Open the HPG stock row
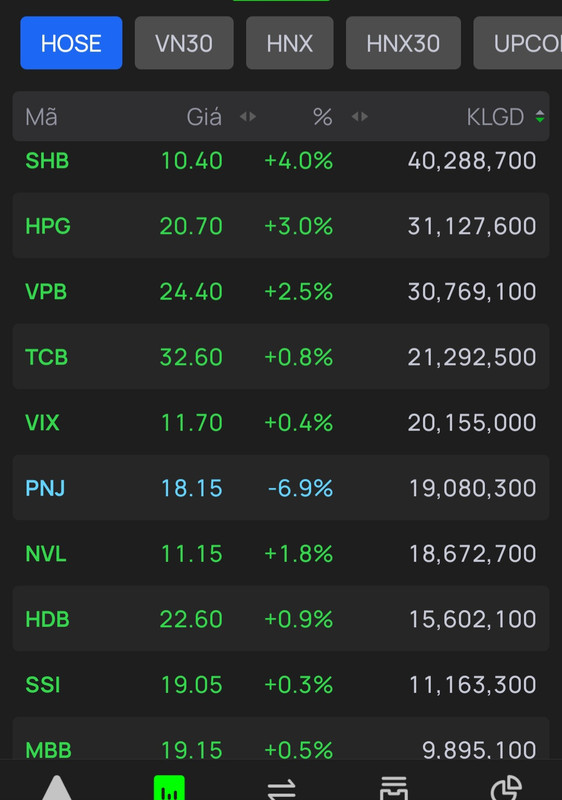 (281, 226)
